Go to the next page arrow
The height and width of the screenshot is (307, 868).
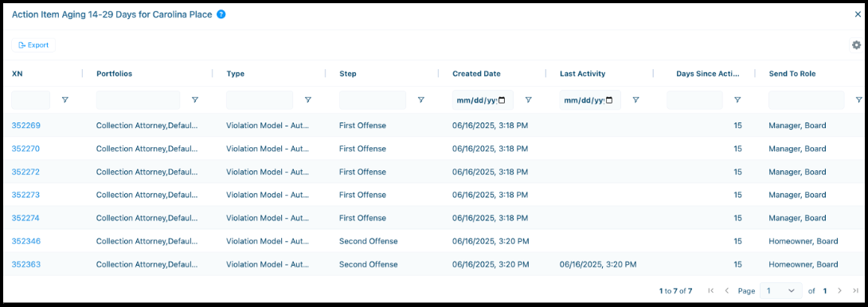[x=840, y=290]
